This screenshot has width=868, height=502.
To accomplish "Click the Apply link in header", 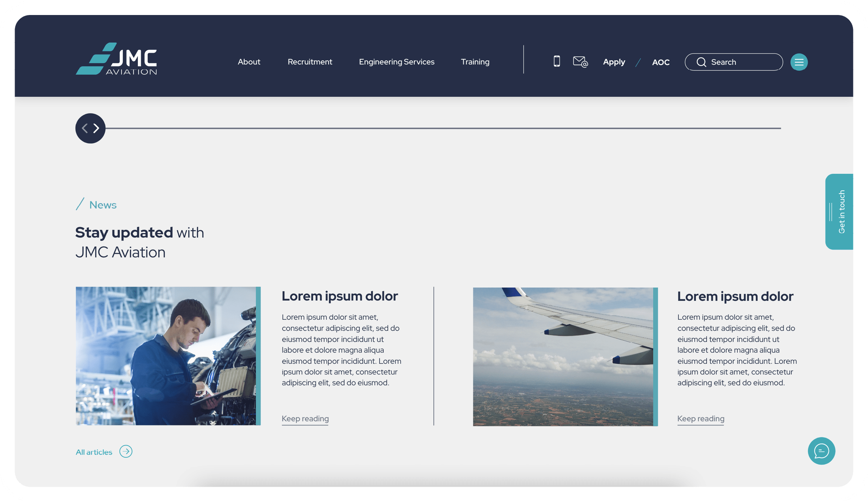I will coord(614,62).
